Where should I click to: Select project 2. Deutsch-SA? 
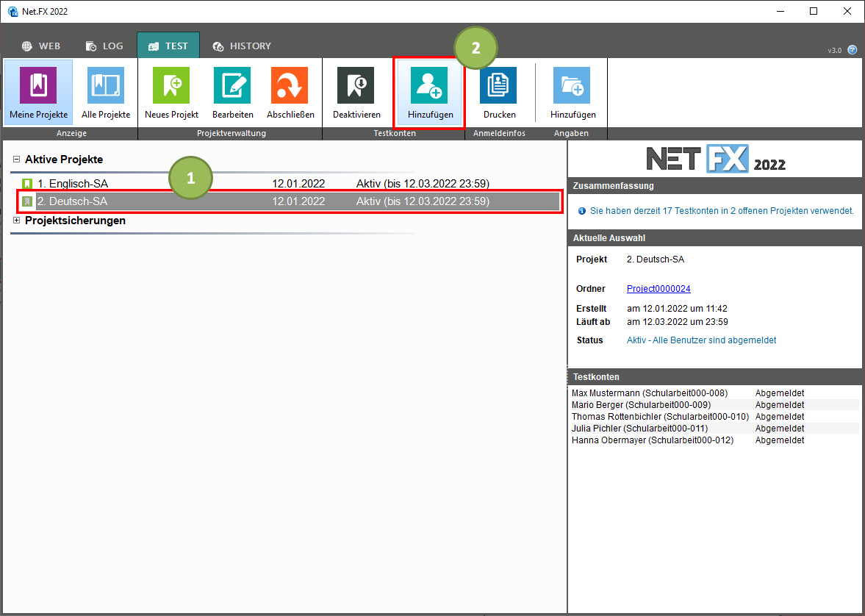coord(290,202)
